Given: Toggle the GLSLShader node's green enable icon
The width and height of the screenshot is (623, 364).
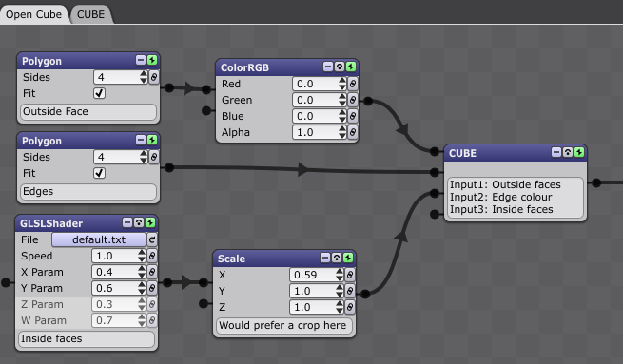Looking at the screenshot, I should [x=150, y=222].
